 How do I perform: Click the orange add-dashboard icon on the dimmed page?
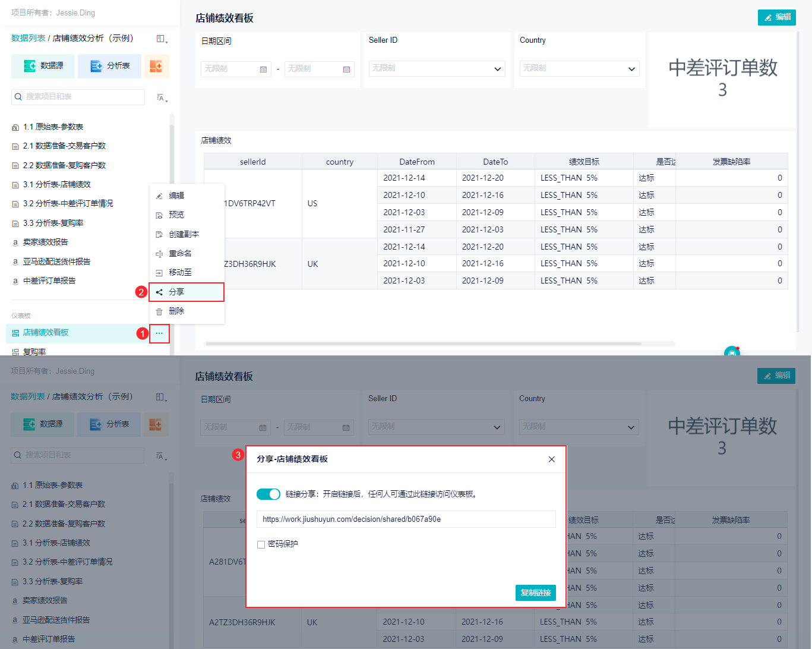pos(156,424)
